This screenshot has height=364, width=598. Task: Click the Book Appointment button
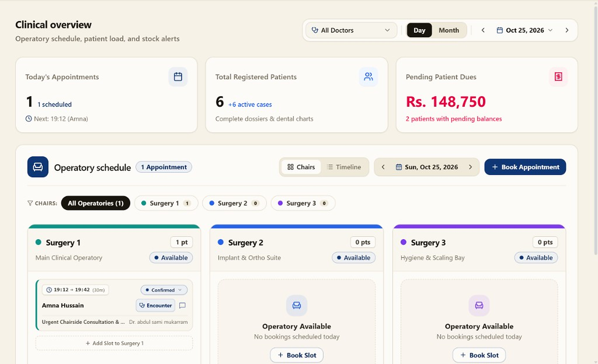[x=525, y=167]
